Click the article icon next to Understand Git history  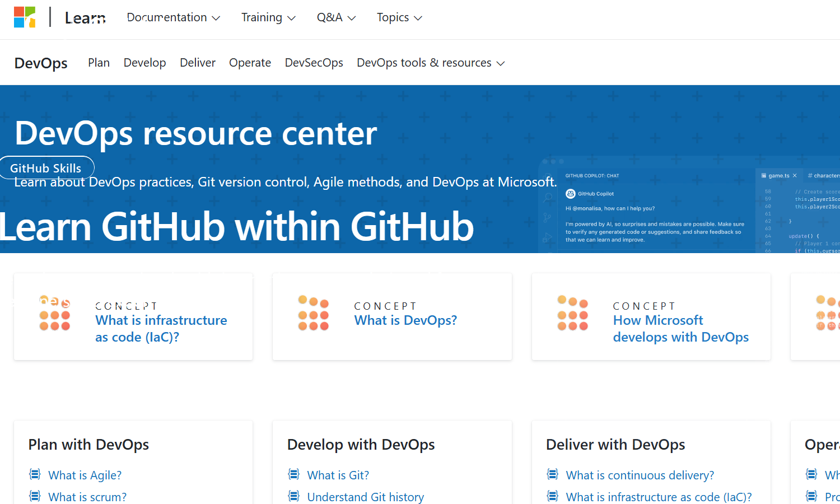point(293,496)
